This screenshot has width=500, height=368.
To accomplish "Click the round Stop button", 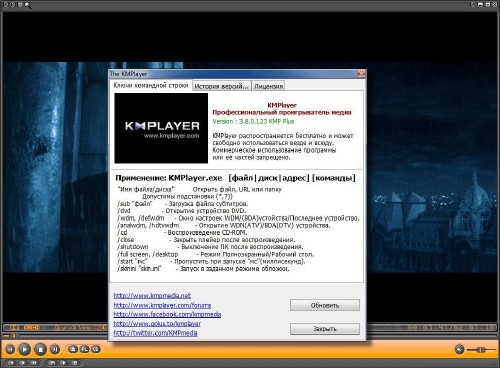I will pos(41,349).
